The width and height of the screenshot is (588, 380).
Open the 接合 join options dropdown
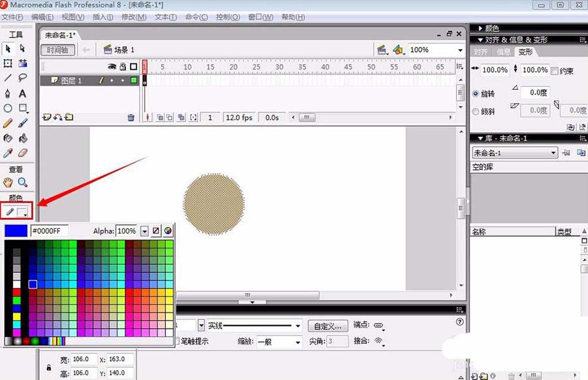pyautogui.click(x=379, y=341)
